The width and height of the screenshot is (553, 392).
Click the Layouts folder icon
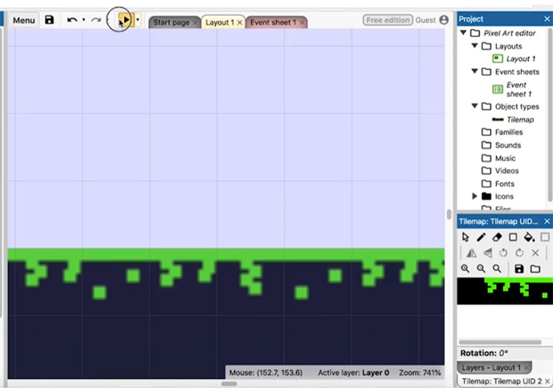(486, 46)
